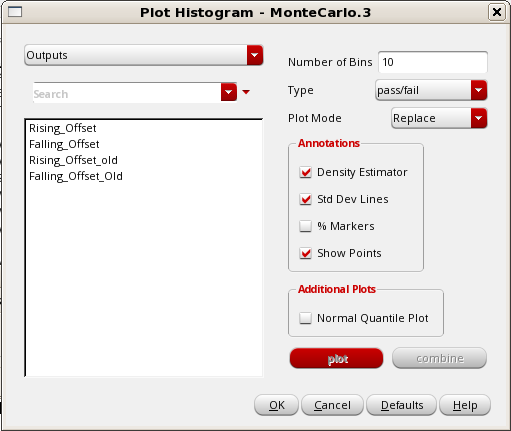Open the Outputs dropdown
This screenshot has height=431, width=511.
tap(144, 55)
